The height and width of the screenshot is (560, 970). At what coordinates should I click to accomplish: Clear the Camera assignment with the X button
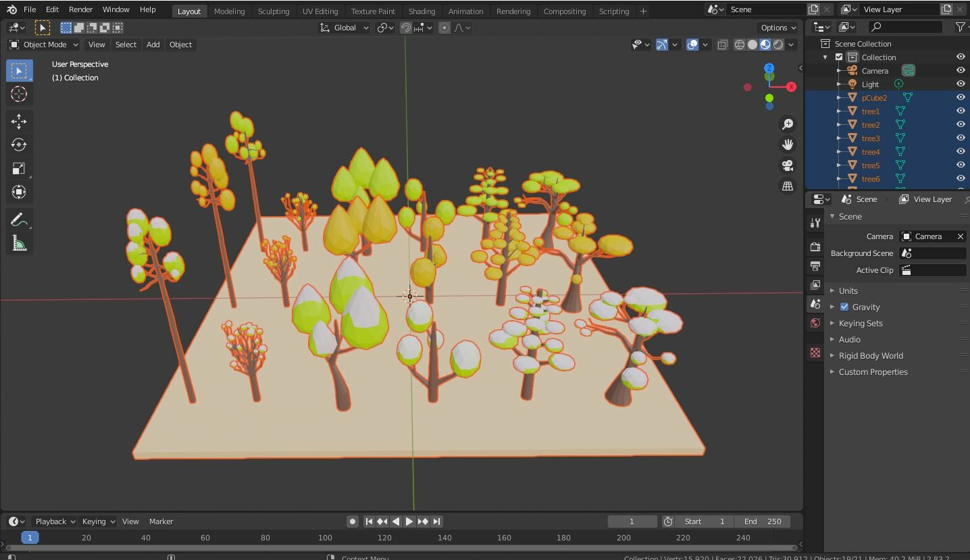click(960, 236)
